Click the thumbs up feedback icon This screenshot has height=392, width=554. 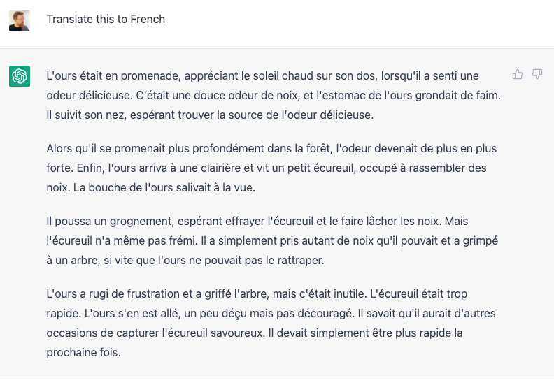pyautogui.click(x=518, y=74)
